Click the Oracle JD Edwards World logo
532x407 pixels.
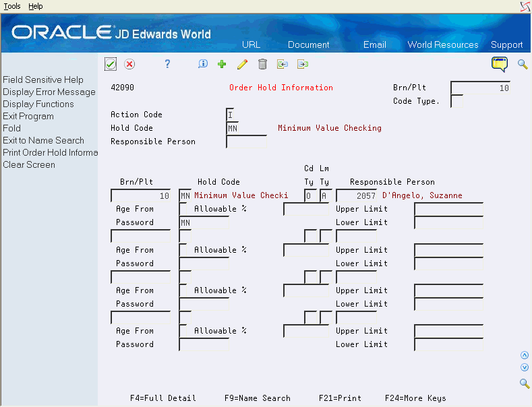(x=111, y=33)
